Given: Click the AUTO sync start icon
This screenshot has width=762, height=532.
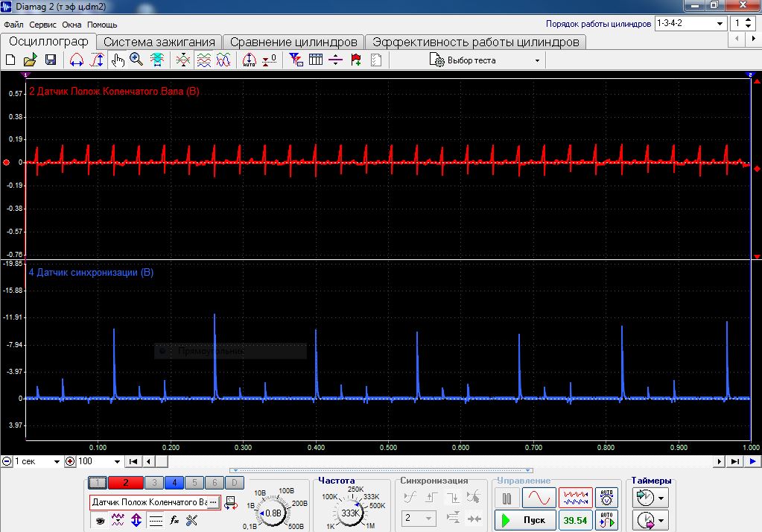Looking at the screenshot, I should (x=606, y=520).
